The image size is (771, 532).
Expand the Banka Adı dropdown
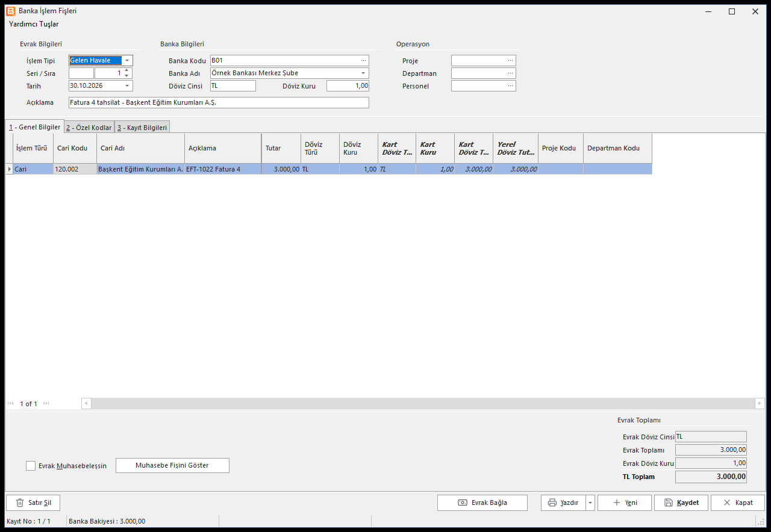click(363, 73)
